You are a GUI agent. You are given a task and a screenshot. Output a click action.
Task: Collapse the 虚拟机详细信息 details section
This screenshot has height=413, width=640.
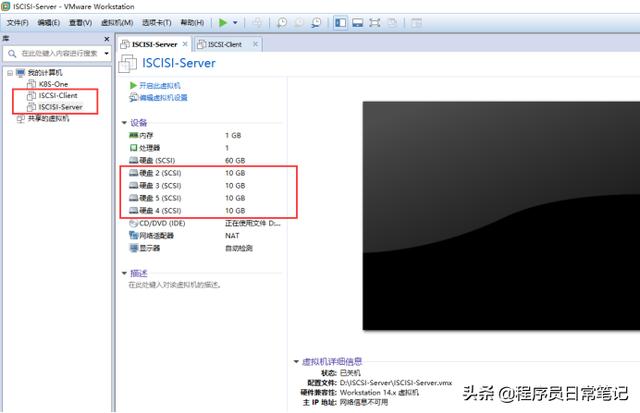point(296,362)
